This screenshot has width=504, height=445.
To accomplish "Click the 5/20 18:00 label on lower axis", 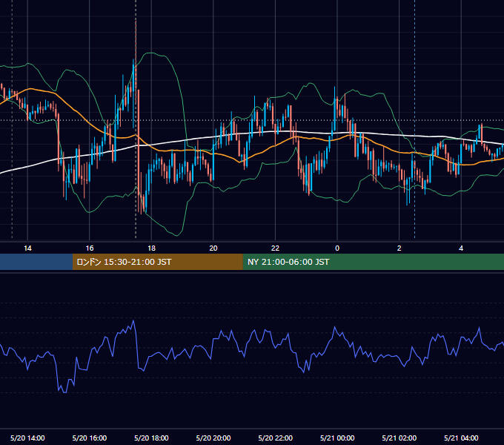I will 151,438.
